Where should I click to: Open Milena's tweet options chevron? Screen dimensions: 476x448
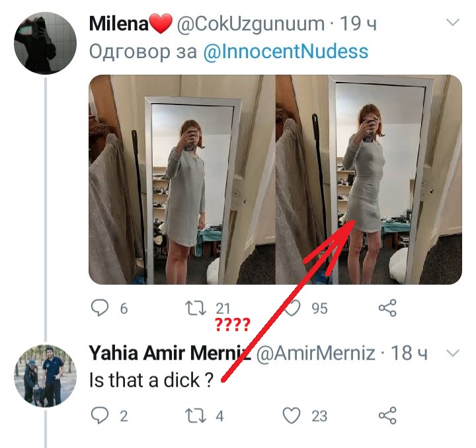(x=453, y=23)
